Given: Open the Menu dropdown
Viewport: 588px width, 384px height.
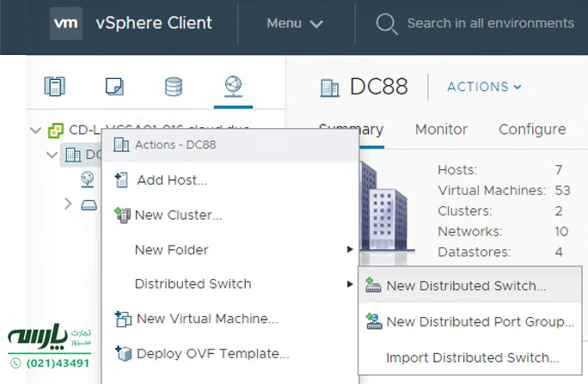Looking at the screenshot, I should [295, 23].
